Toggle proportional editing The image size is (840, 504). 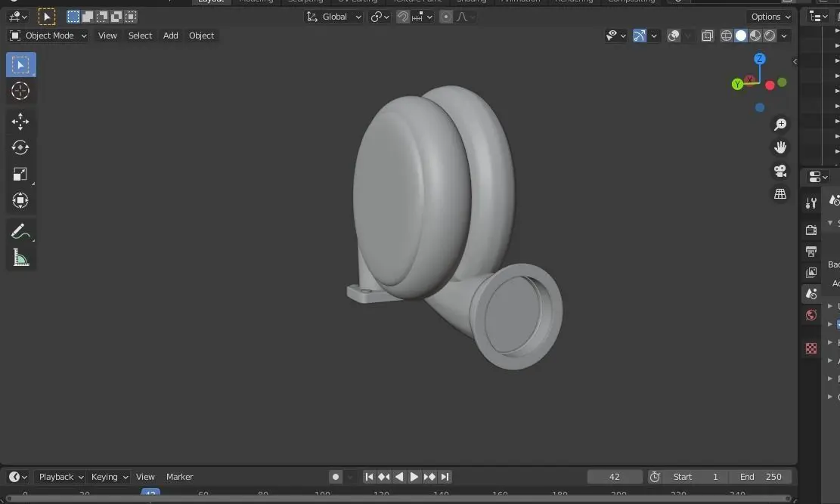(x=446, y=17)
